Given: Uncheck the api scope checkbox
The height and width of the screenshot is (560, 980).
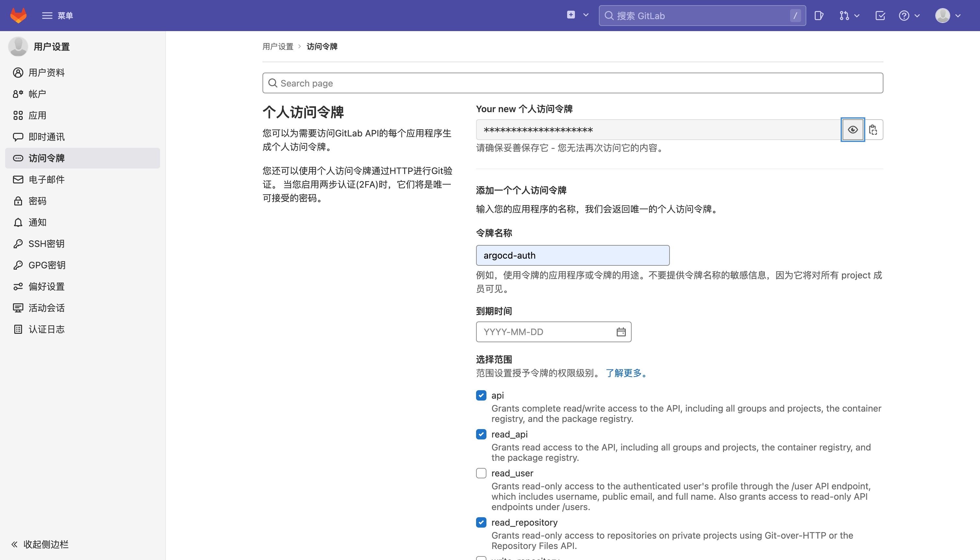Looking at the screenshot, I should tap(481, 395).
